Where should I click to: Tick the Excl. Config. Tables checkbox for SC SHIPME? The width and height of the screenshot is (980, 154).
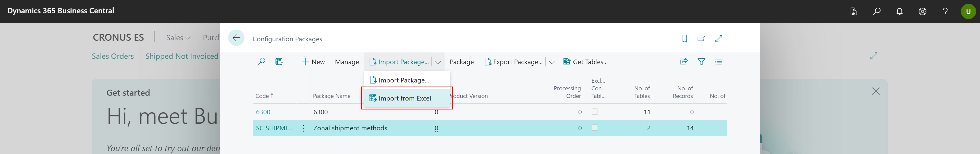595,128
